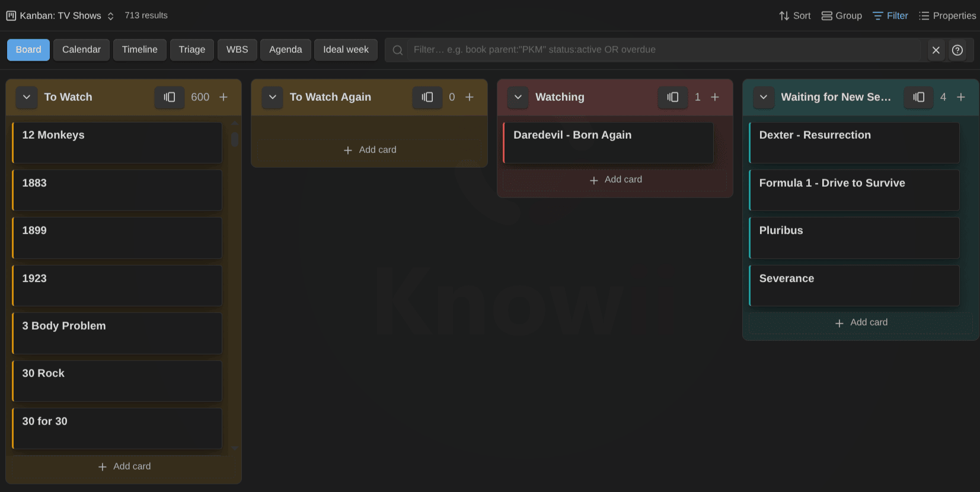
Task: Switch to the Board tab
Action: (x=28, y=50)
